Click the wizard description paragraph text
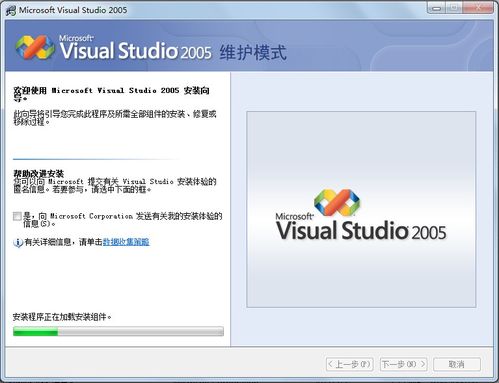This screenshot has width=499, height=383. (x=115, y=118)
